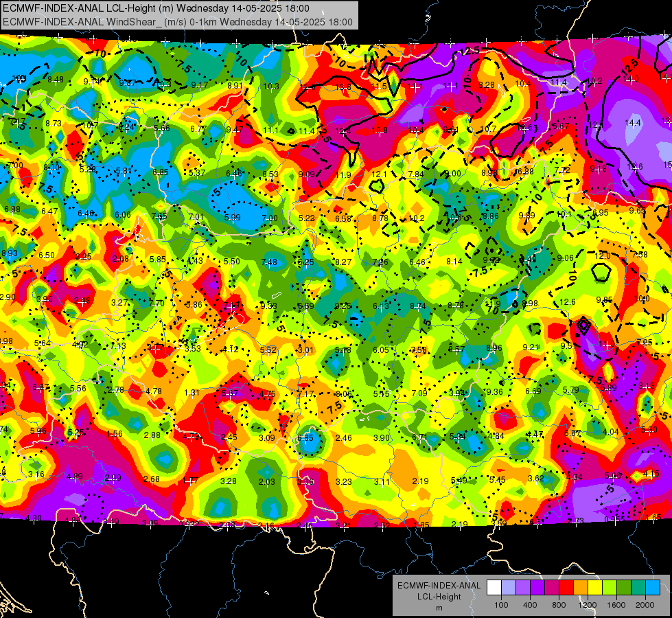Click the lime green legend swatch

pyautogui.click(x=610, y=588)
